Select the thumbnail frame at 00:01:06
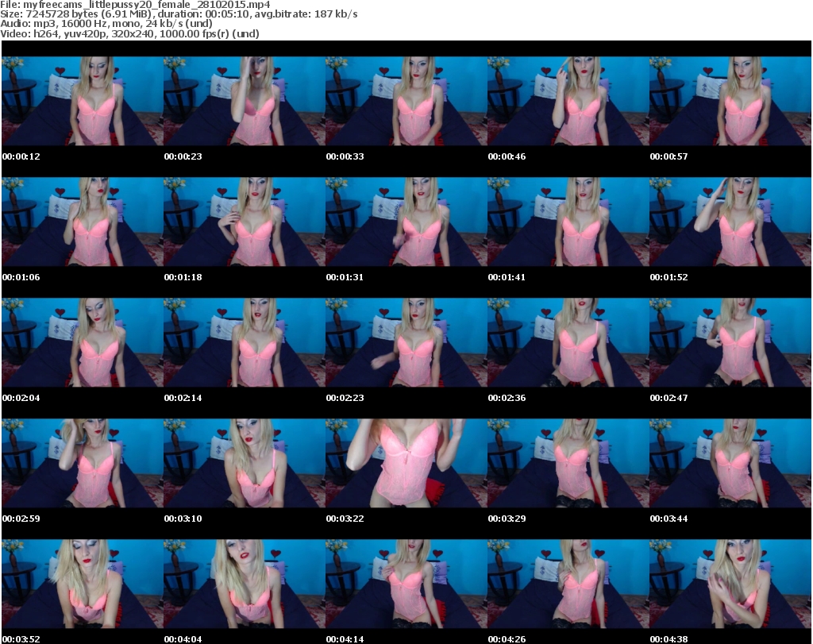This screenshot has width=813, height=644. click(83, 222)
